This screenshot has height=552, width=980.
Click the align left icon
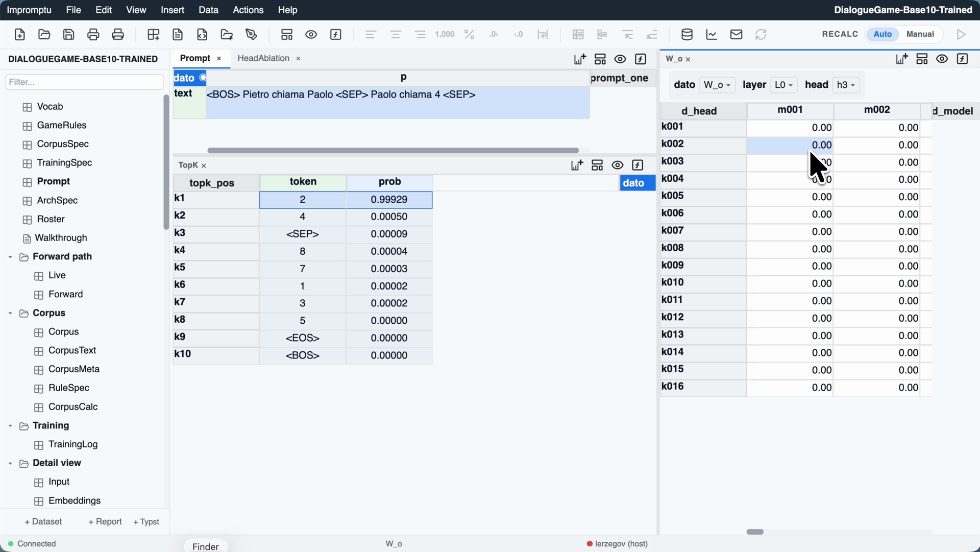click(371, 34)
